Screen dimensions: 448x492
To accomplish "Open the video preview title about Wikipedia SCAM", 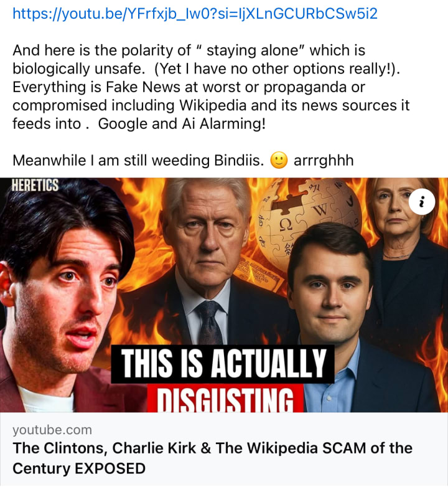I will tap(212, 458).
